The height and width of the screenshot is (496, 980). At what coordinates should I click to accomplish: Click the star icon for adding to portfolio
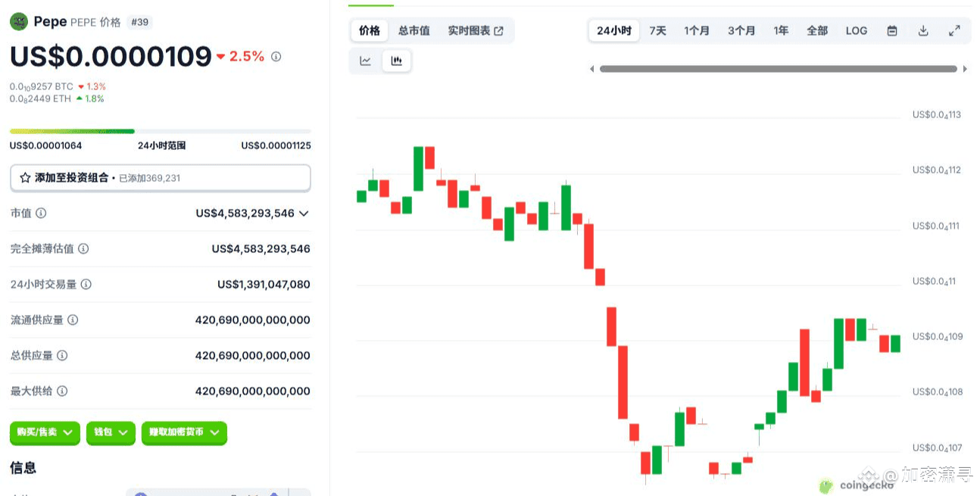click(x=25, y=178)
